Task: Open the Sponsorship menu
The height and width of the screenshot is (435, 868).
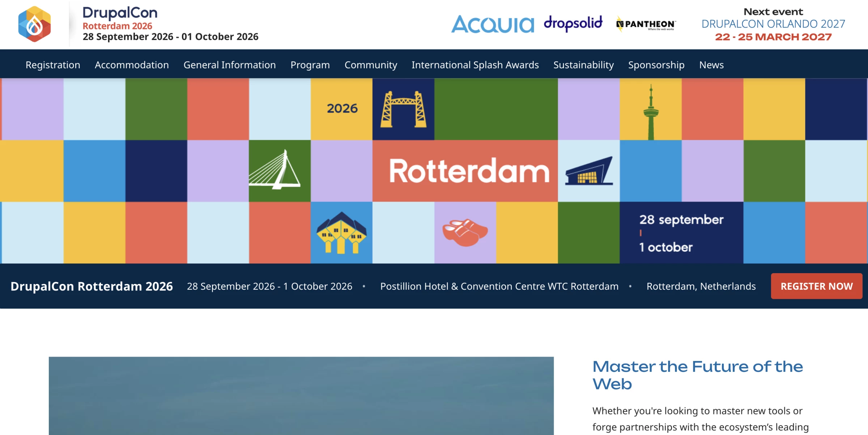Action: (x=656, y=65)
